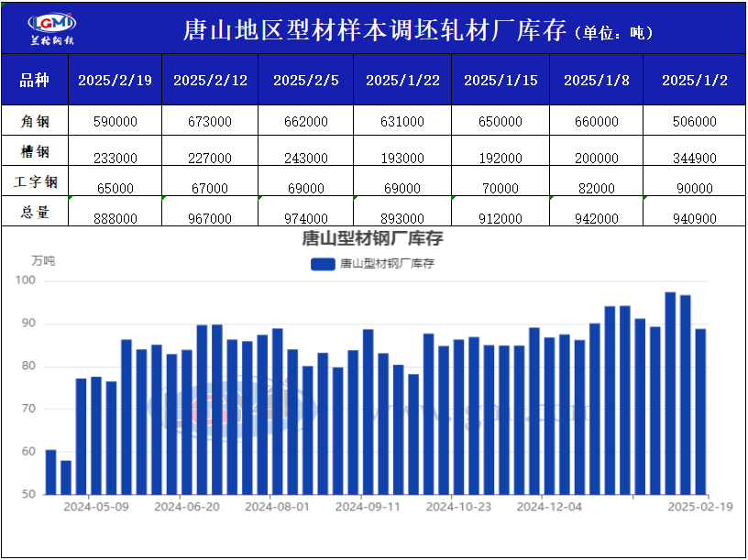This screenshot has width=748, height=560.
Task: Select the total cell showing 974000
Action: click(306, 219)
